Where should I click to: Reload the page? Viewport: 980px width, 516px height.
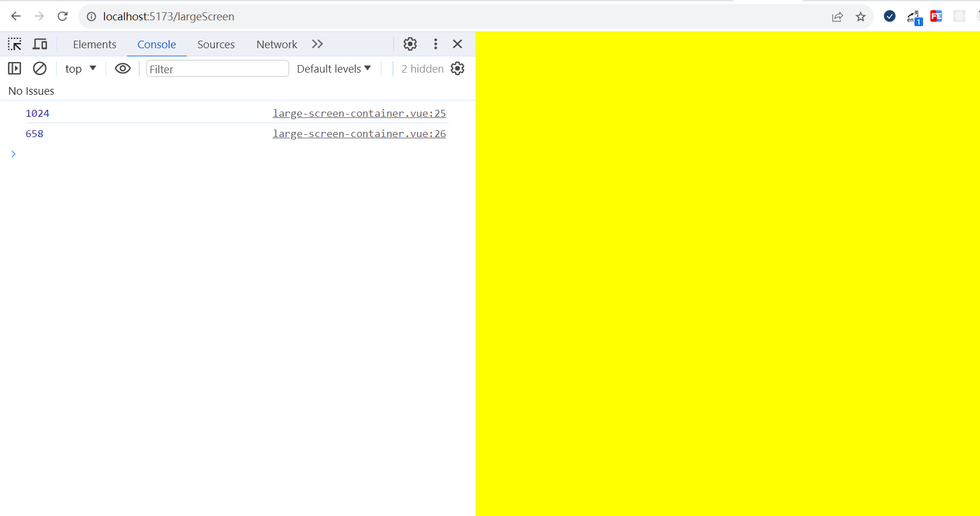pos(63,16)
